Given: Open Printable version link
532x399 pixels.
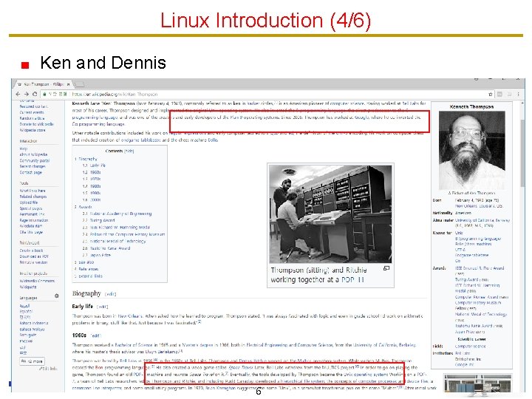Looking at the screenshot, I should pos(33,262).
